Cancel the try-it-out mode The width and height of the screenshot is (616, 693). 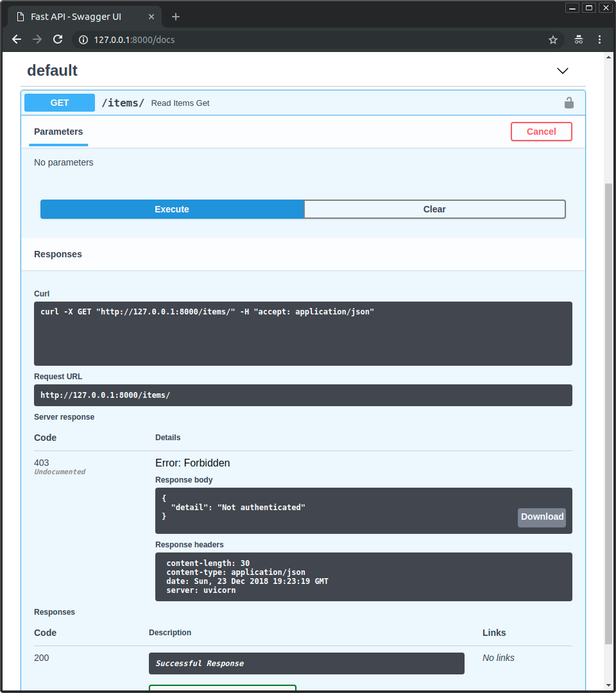(541, 132)
